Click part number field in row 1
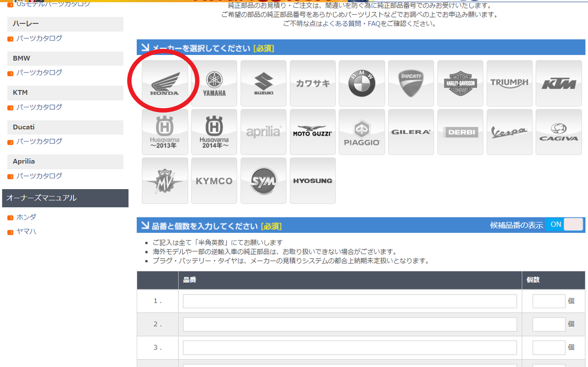Image resolution: width=588 pixels, height=367 pixels. click(350, 301)
